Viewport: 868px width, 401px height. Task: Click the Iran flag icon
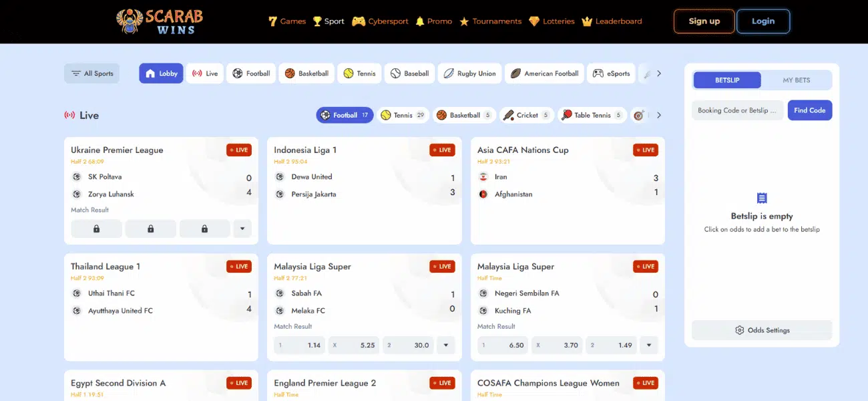coord(483,177)
